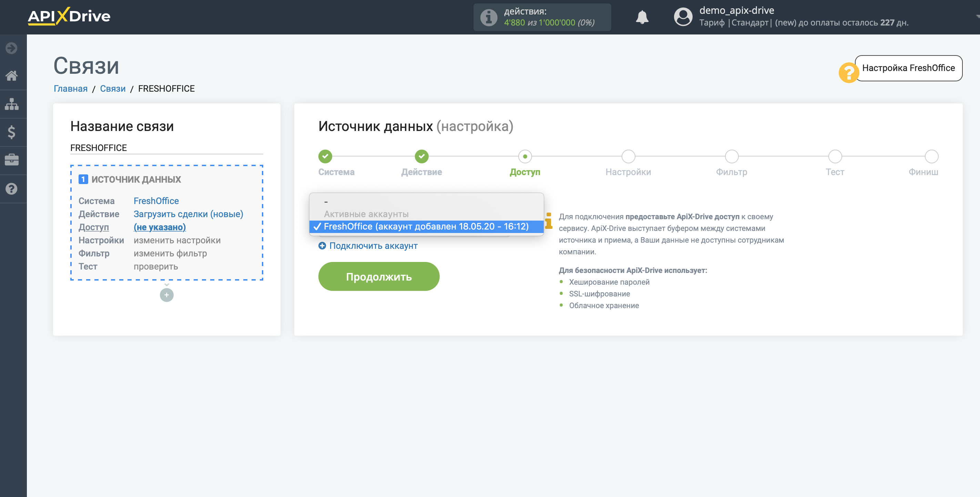Click the Тест step label
This screenshot has width=980, height=497.
coord(835,172)
